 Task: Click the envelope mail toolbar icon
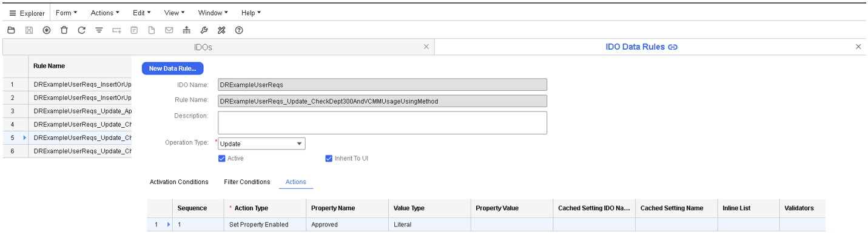pos(169,30)
